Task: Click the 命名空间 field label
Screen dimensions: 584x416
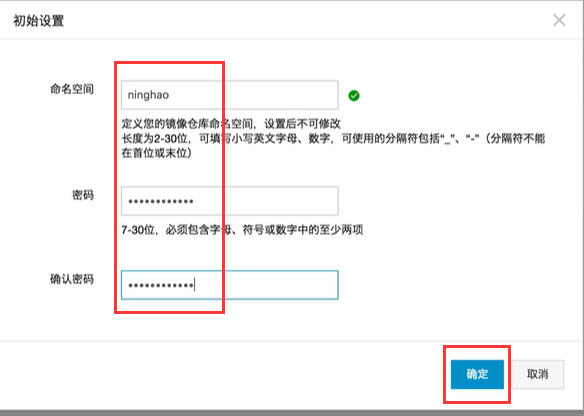Action: coord(72,89)
